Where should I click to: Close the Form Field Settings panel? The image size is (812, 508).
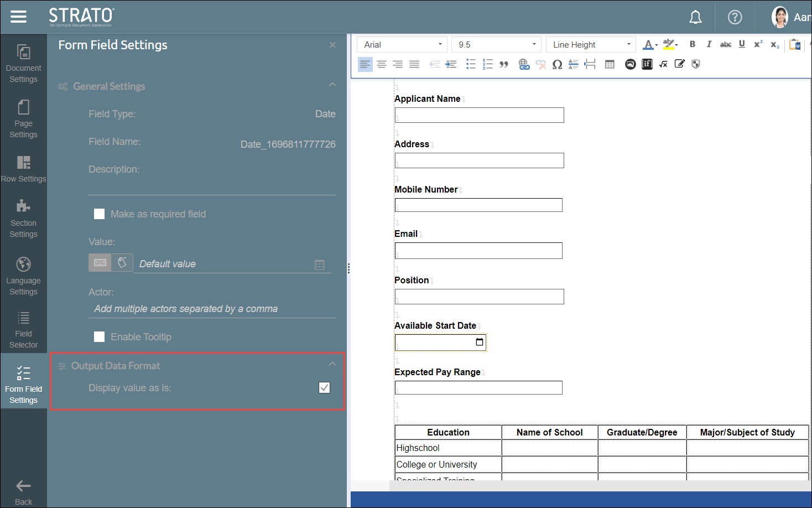click(x=332, y=45)
